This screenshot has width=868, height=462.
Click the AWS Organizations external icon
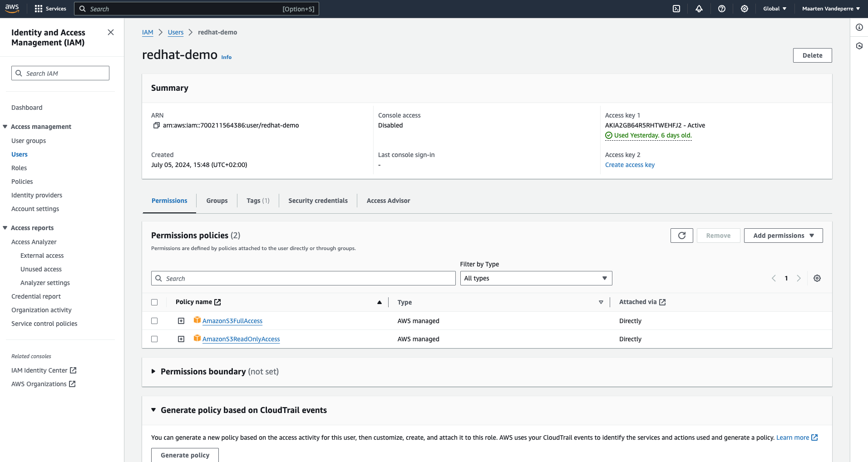[72, 384]
